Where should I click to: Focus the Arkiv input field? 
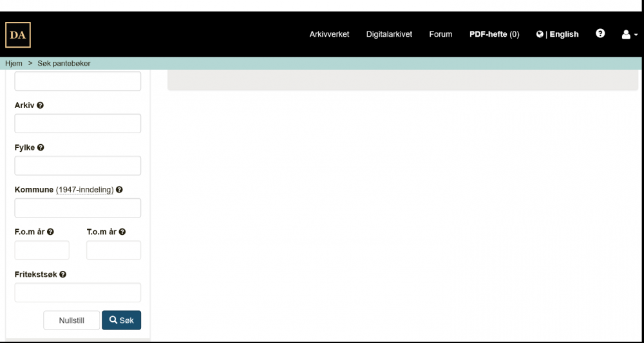pos(77,124)
